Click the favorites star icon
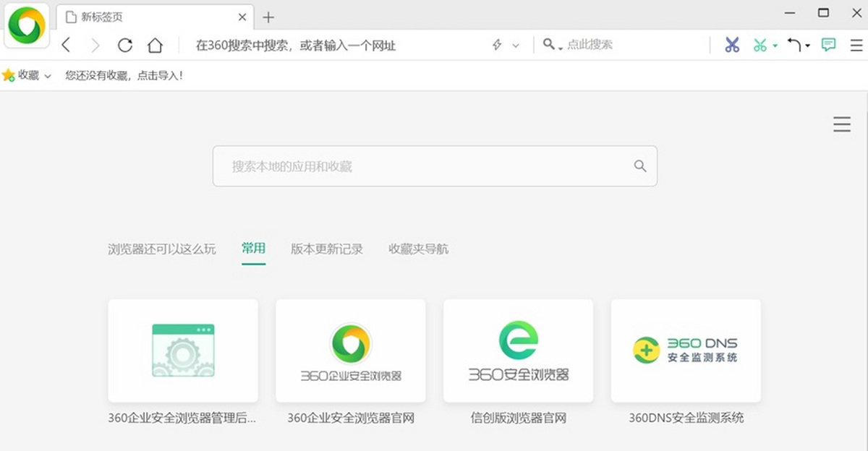 [x=8, y=74]
